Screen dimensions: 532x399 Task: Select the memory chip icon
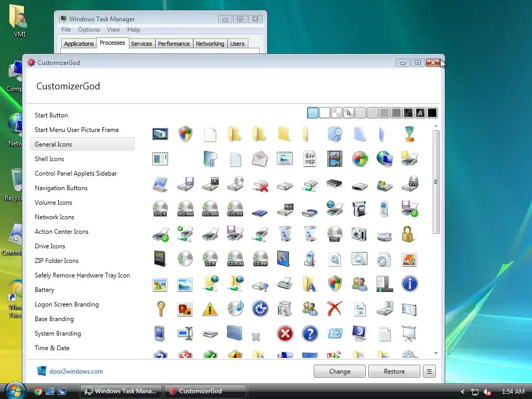coord(335,184)
